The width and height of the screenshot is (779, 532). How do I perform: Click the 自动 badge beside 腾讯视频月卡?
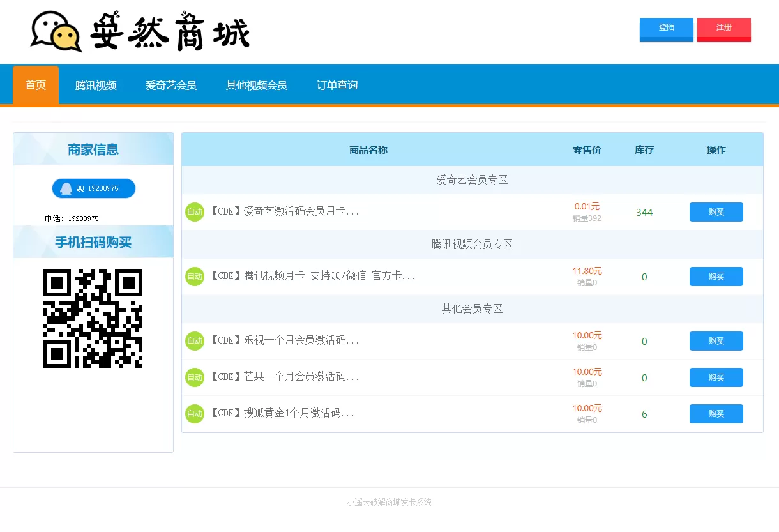click(195, 277)
